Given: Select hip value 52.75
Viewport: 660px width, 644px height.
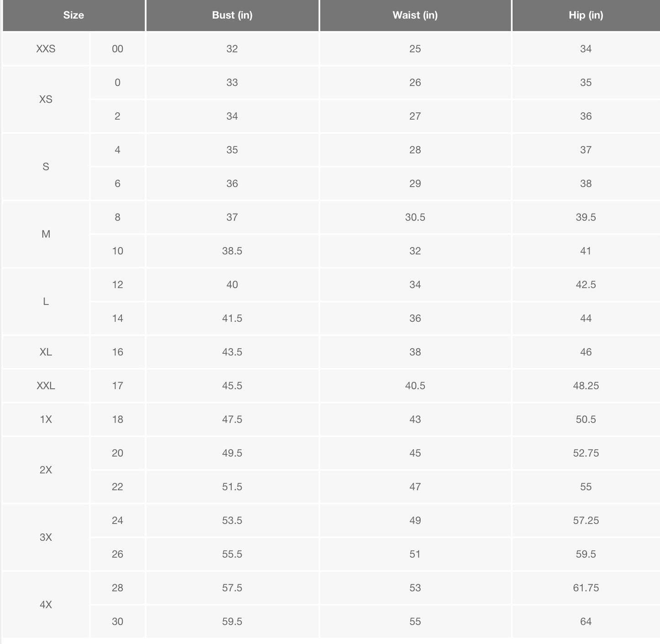Looking at the screenshot, I should (586, 453).
